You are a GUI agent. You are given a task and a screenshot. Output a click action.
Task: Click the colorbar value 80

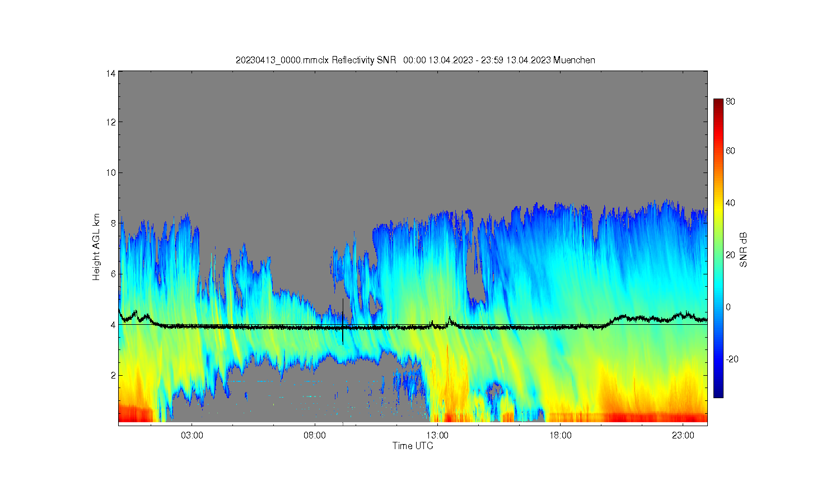730,102
